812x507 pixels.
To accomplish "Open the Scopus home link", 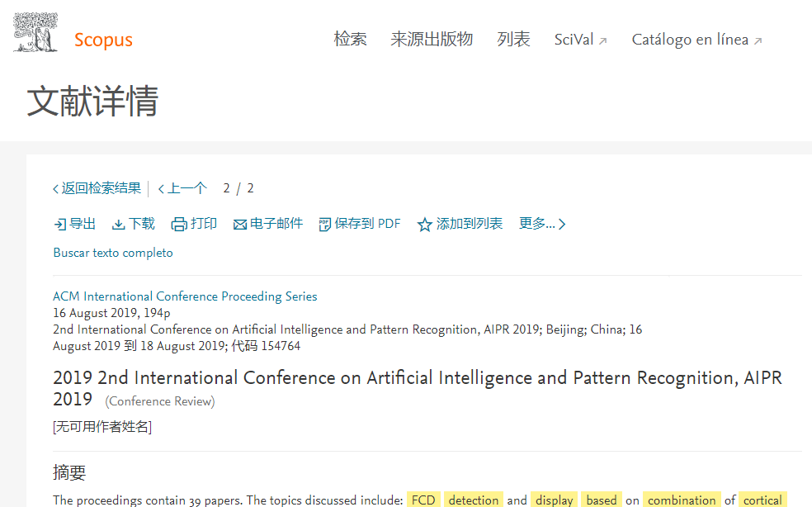I will coord(103,40).
